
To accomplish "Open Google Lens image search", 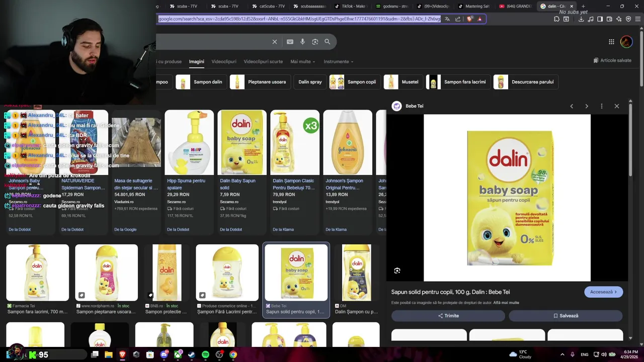I will (x=315, y=42).
